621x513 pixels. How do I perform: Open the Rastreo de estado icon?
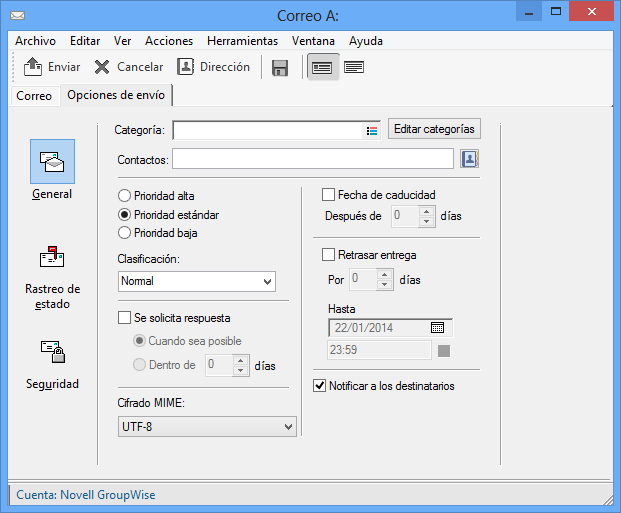click(52, 257)
